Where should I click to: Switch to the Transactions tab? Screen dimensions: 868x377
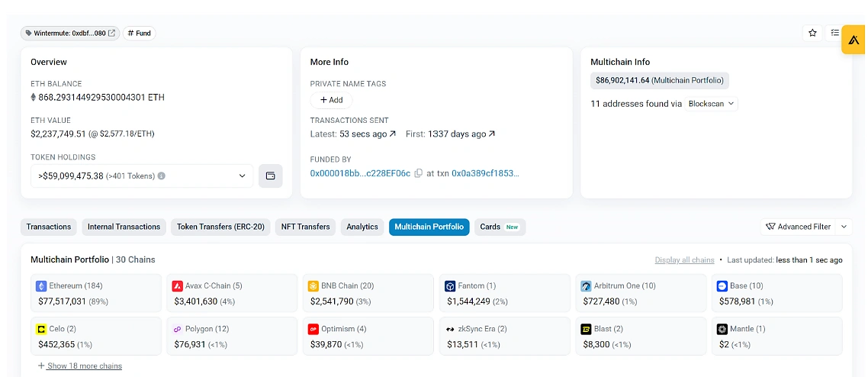(49, 227)
